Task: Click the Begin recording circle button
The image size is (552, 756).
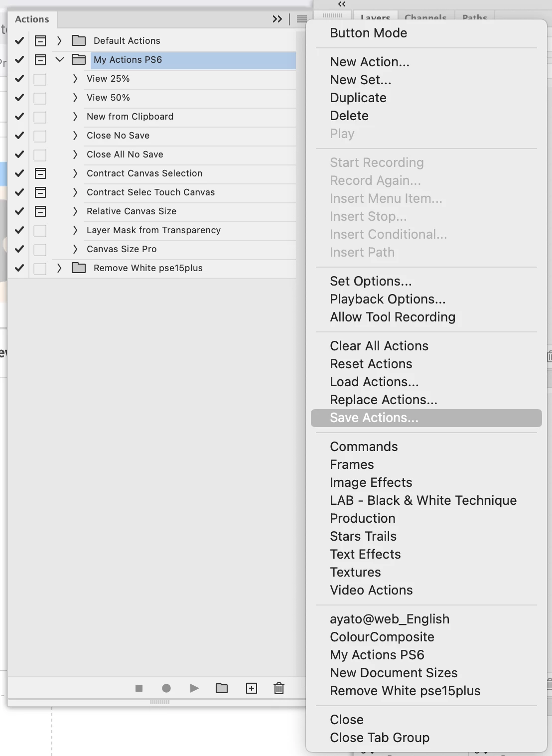Action: point(166,688)
